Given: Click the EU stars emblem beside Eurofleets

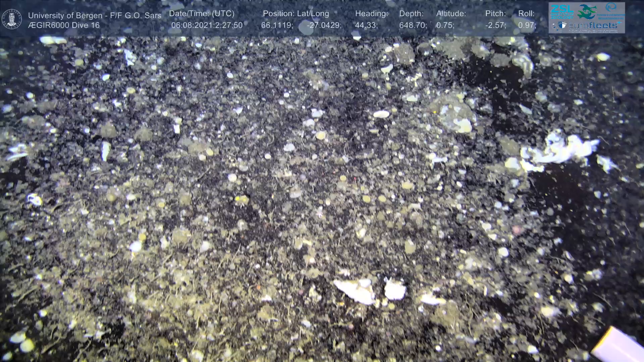Looking at the screenshot, I should pyautogui.click(x=554, y=26).
